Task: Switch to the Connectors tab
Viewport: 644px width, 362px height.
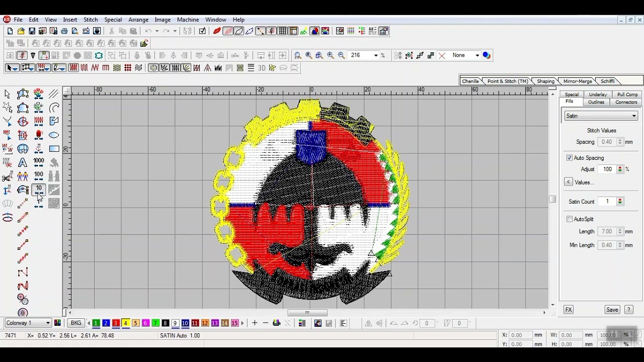Action: pyautogui.click(x=626, y=102)
